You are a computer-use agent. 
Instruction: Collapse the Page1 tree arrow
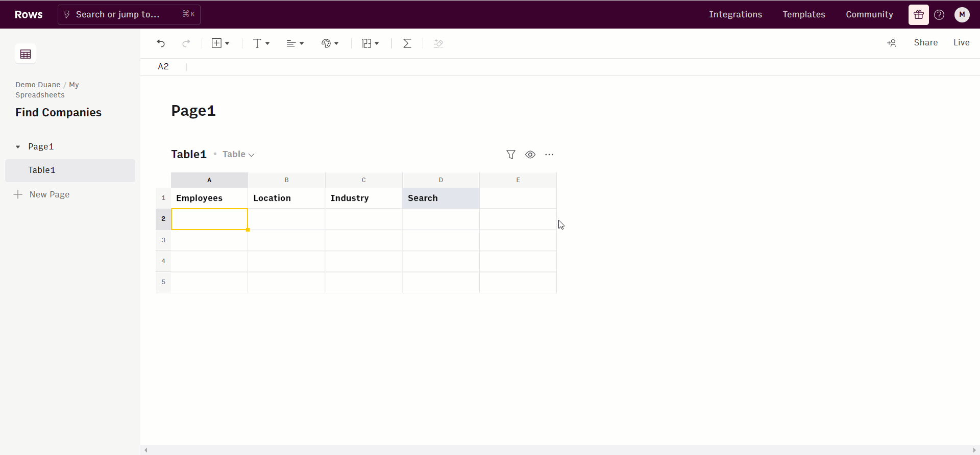coord(18,147)
